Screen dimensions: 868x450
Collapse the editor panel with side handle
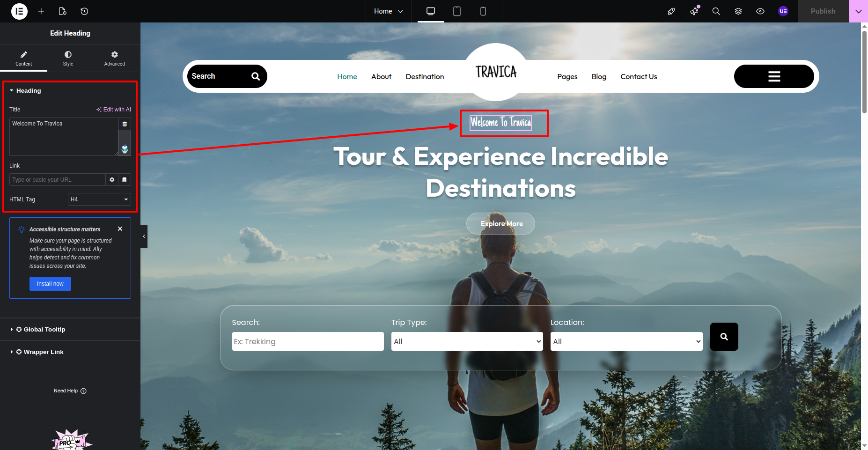pos(144,236)
